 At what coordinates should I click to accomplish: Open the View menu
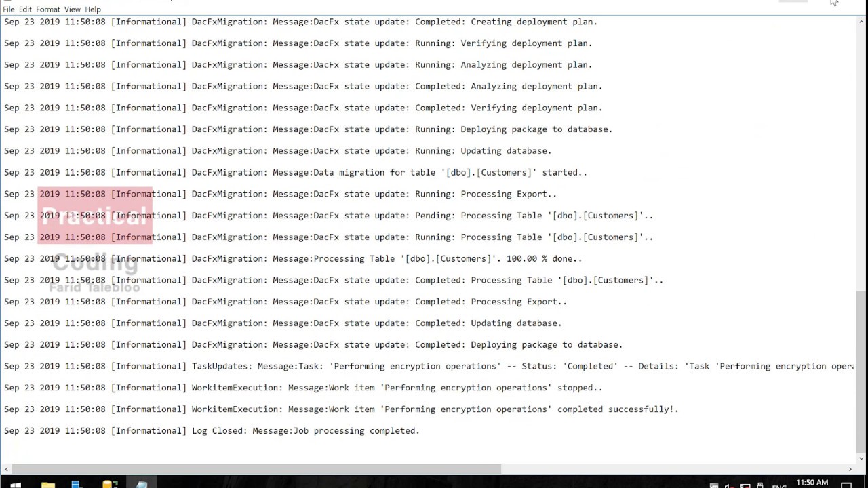73,9
